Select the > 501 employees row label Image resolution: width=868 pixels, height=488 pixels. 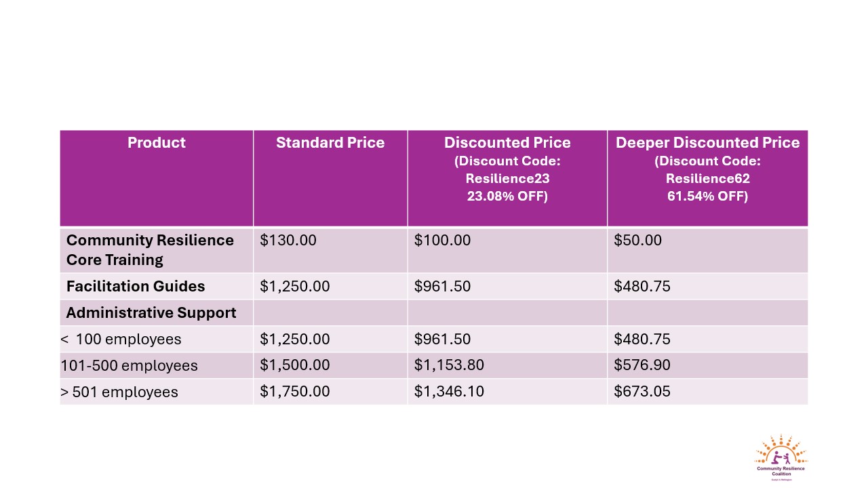pos(157,392)
